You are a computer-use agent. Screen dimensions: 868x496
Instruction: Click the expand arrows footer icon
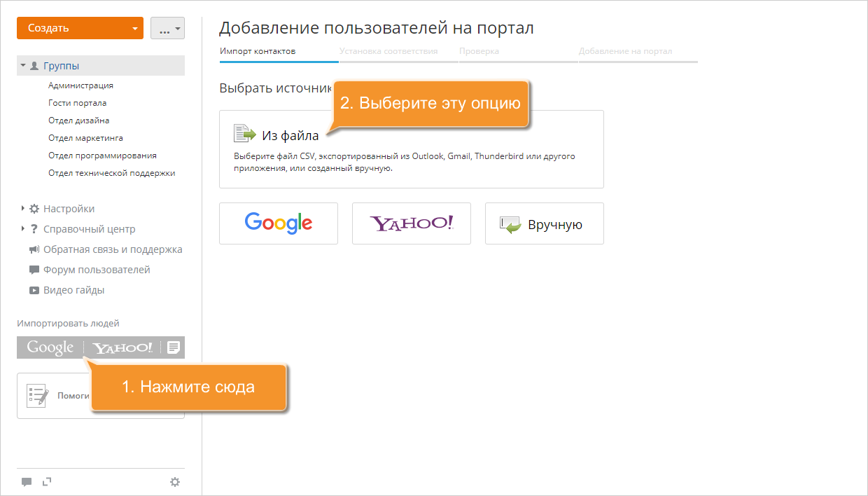point(48,481)
